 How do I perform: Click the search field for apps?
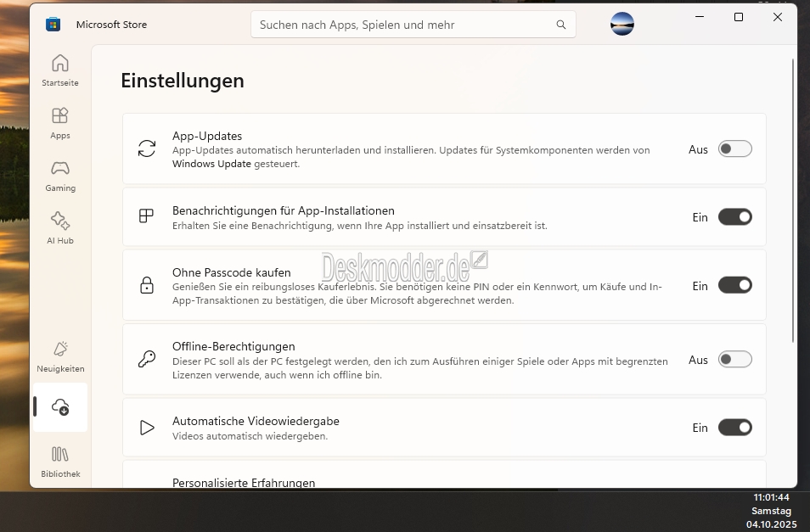click(x=403, y=25)
